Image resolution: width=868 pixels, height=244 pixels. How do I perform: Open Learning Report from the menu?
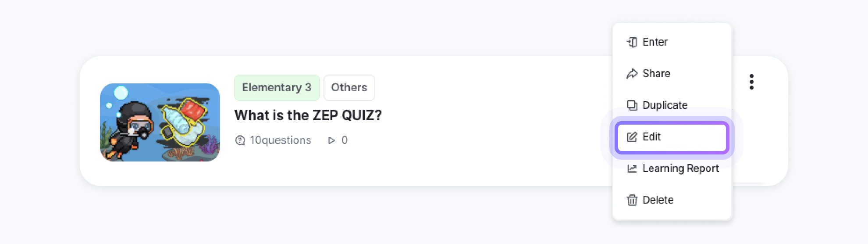[x=680, y=169]
